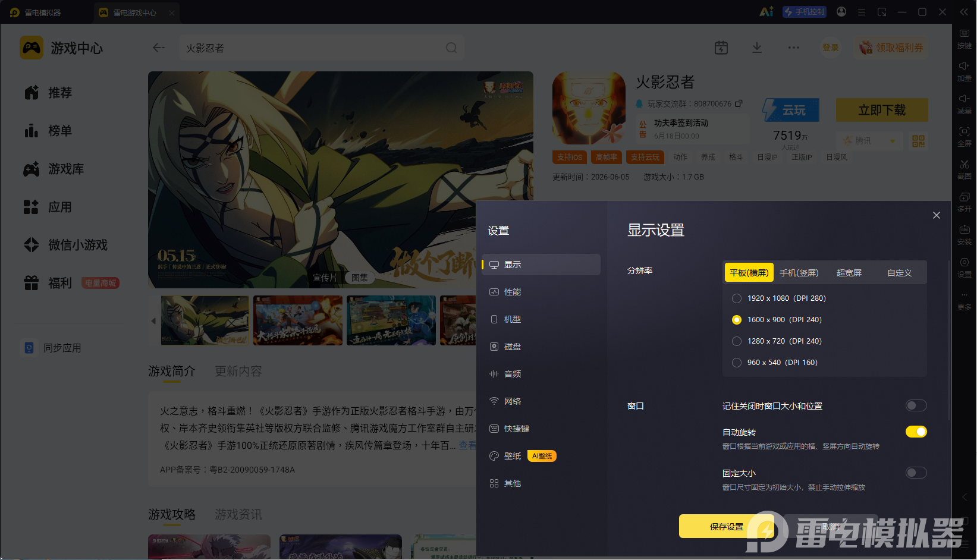Go to 游戏库 game library
This screenshot has width=977, height=560.
[54, 169]
